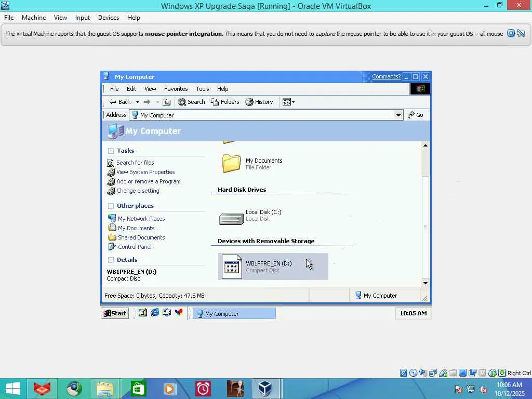Open the VirtualBox Input menu
Screen dimensions: 532x399
83,18
